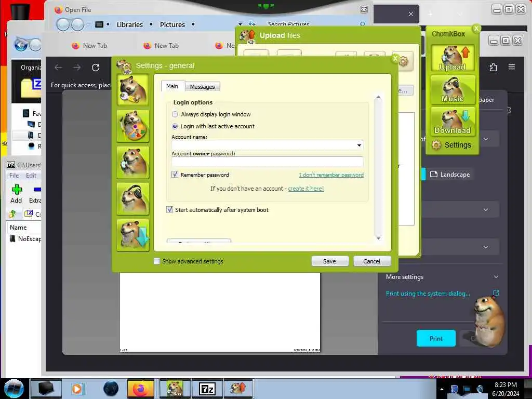Click Print using the system dialog link
This screenshot has height=399, width=532.
428,294
